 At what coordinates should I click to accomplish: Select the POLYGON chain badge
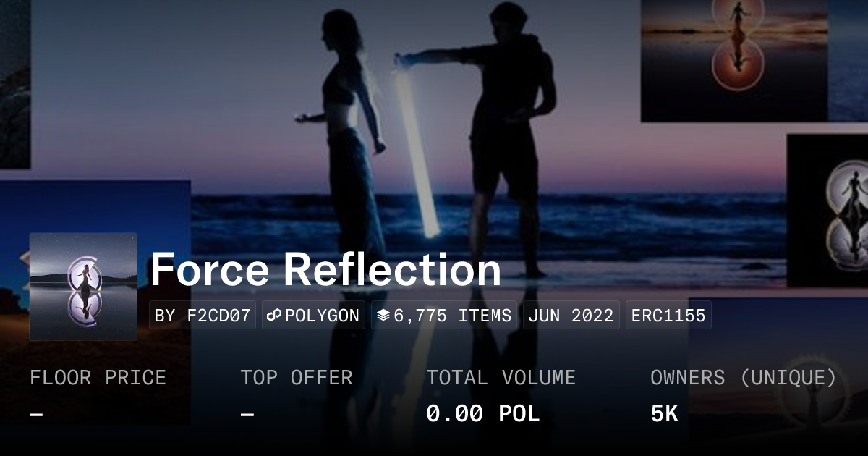(314, 316)
